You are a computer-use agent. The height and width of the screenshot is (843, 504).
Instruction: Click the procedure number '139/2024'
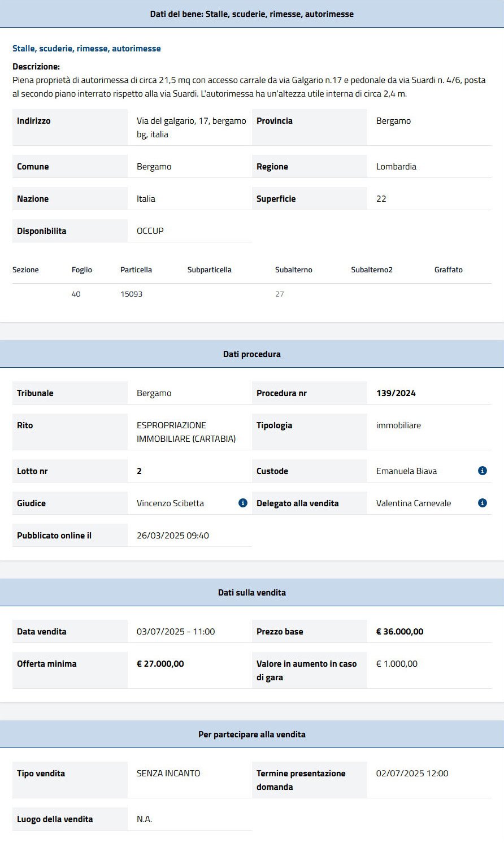396,393
